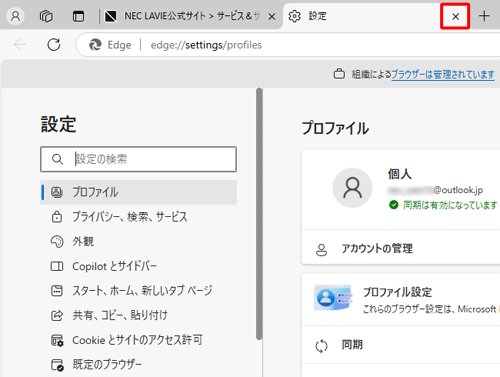Go back with the back arrow
Viewport: 500px width, 377px height.
[x=20, y=44]
